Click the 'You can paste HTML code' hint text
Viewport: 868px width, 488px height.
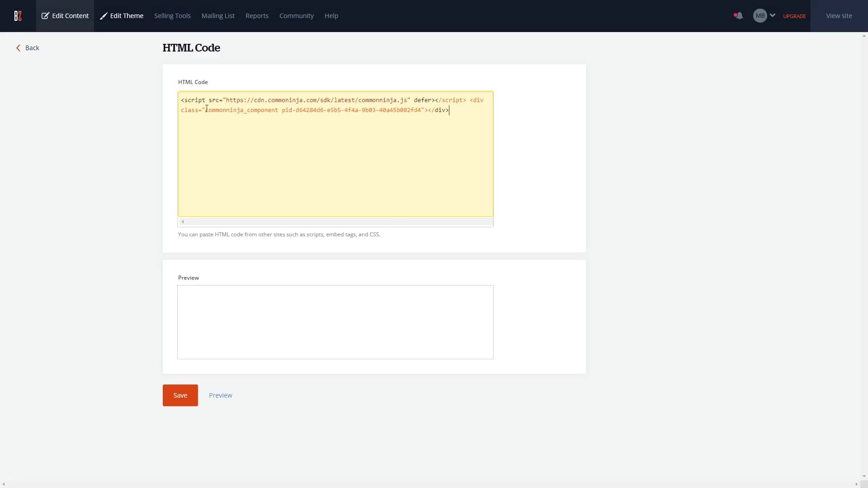[279, 235]
